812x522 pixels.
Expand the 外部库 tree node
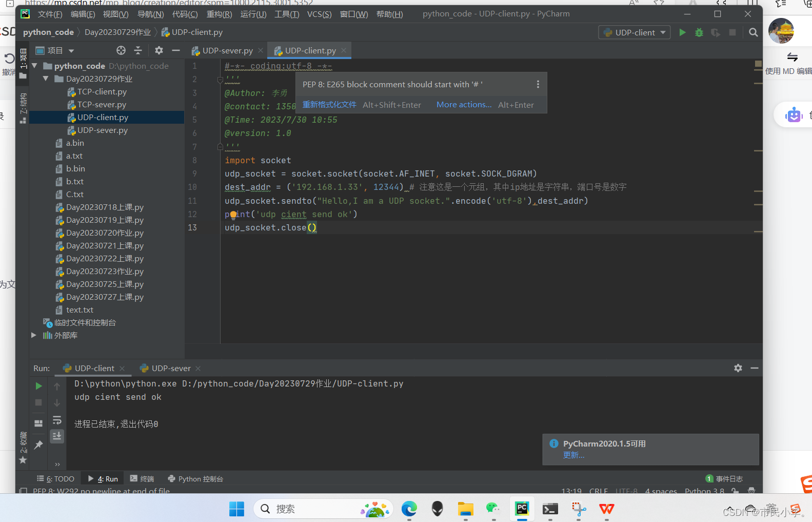point(34,335)
